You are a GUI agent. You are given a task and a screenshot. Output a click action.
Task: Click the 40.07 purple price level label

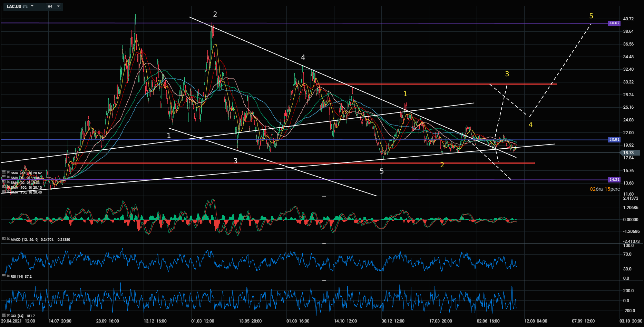tap(614, 23)
